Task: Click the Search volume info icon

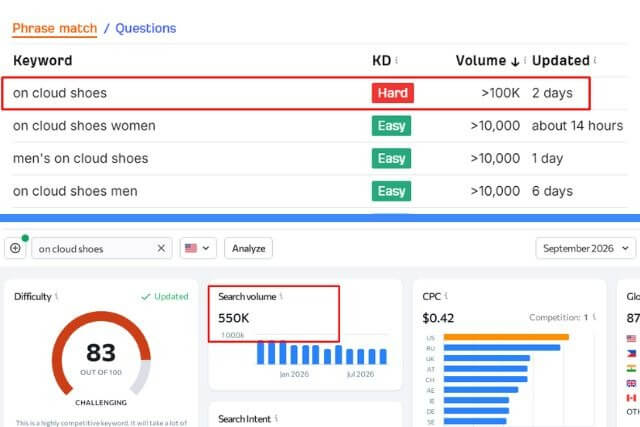Action: click(281, 296)
